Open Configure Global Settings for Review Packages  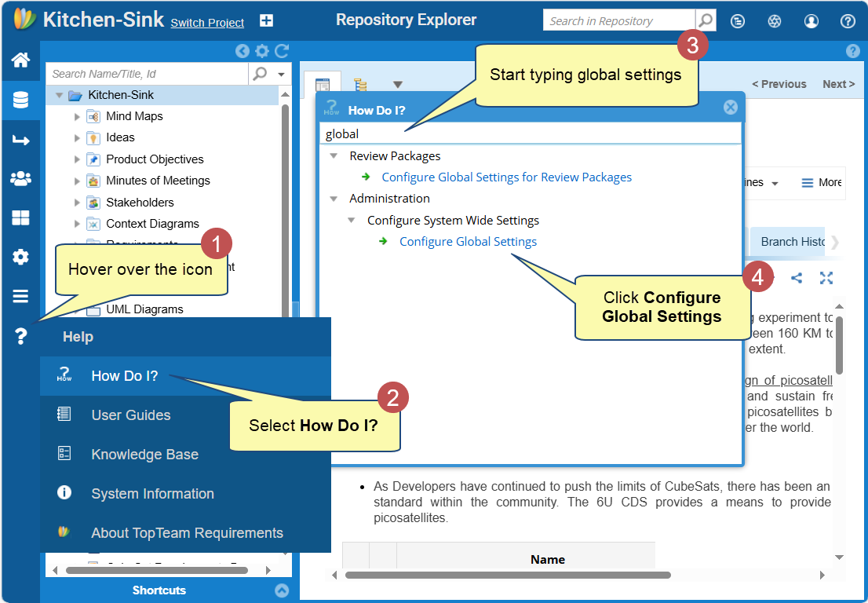506,177
